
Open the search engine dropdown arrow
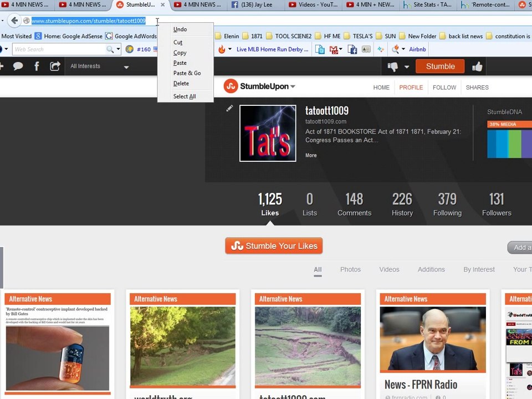(x=119, y=49)
